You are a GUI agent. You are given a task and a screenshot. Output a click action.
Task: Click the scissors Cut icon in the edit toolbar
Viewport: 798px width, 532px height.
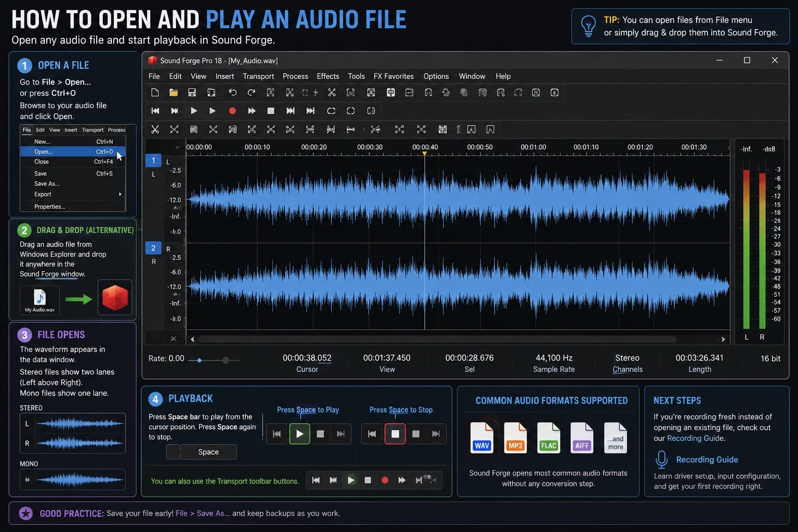155,129
